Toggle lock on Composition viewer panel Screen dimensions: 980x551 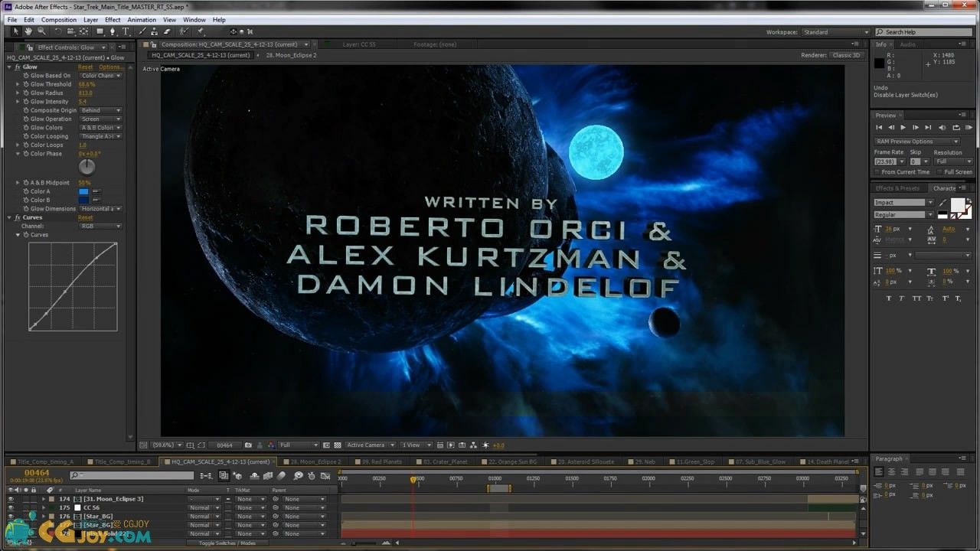155,44
